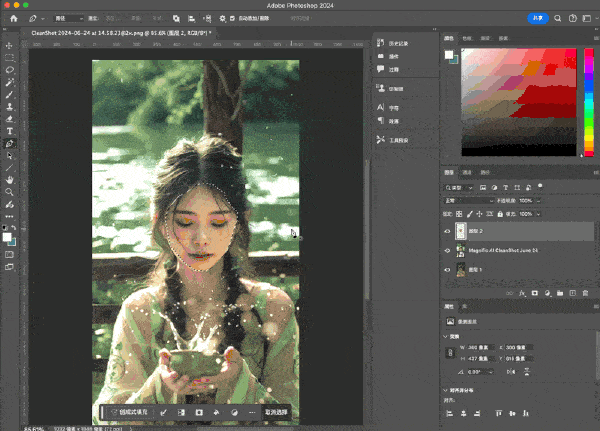
Task: Select the Magic Wand tool
Action: [9, 82]
